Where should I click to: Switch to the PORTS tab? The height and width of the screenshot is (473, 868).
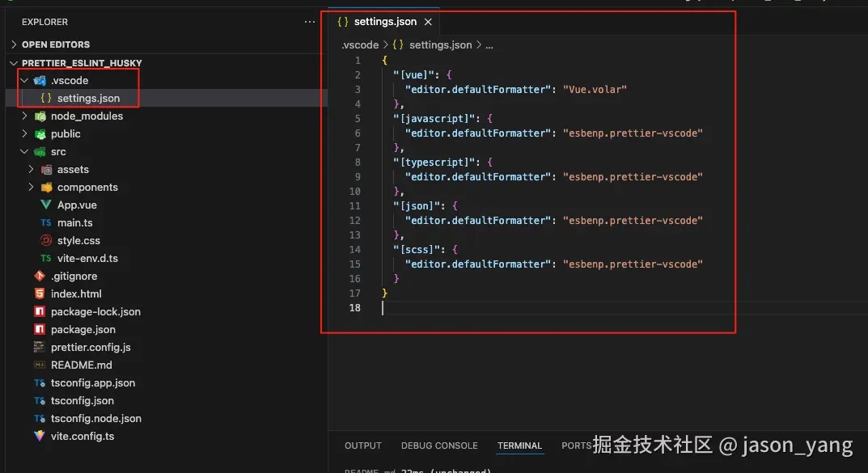coord(576,446)
